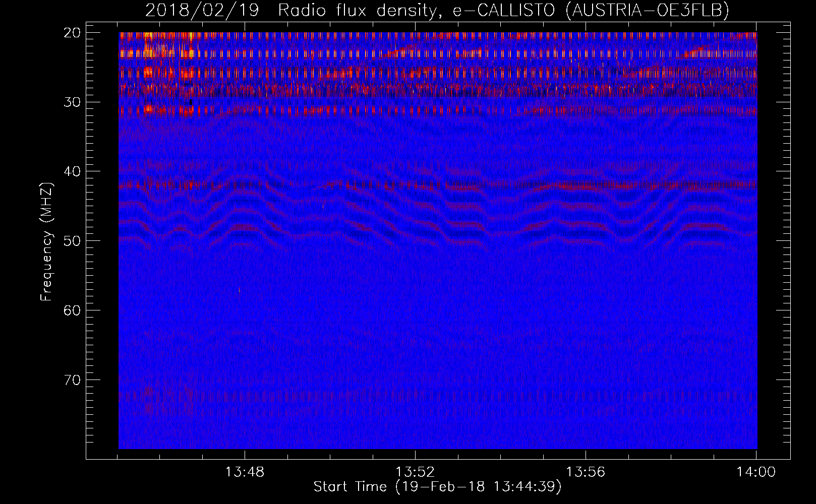Click the 70 frequency axis label
Viewport: 816px width, 504px height.
[x=72, y=380]
